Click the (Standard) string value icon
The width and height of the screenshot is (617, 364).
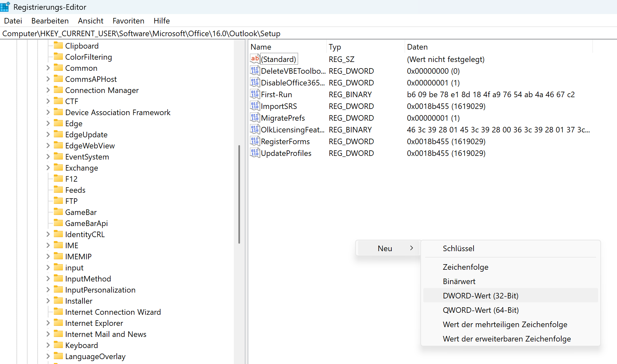[255, 59]
